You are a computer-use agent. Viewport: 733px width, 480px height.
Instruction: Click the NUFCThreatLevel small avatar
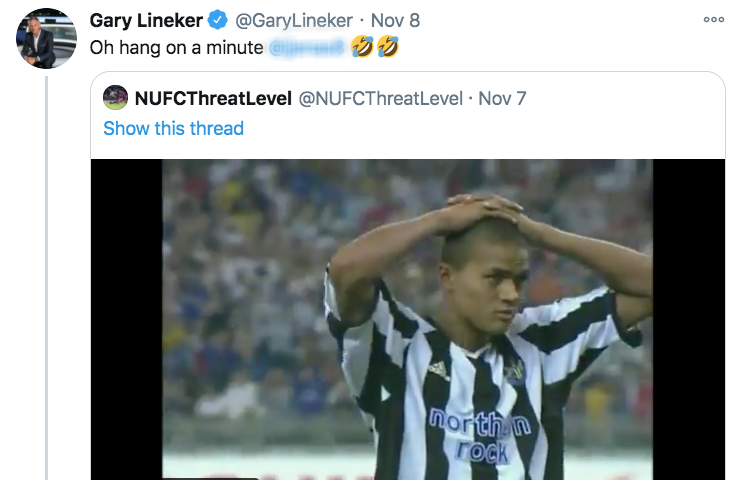tap(115, 97)
